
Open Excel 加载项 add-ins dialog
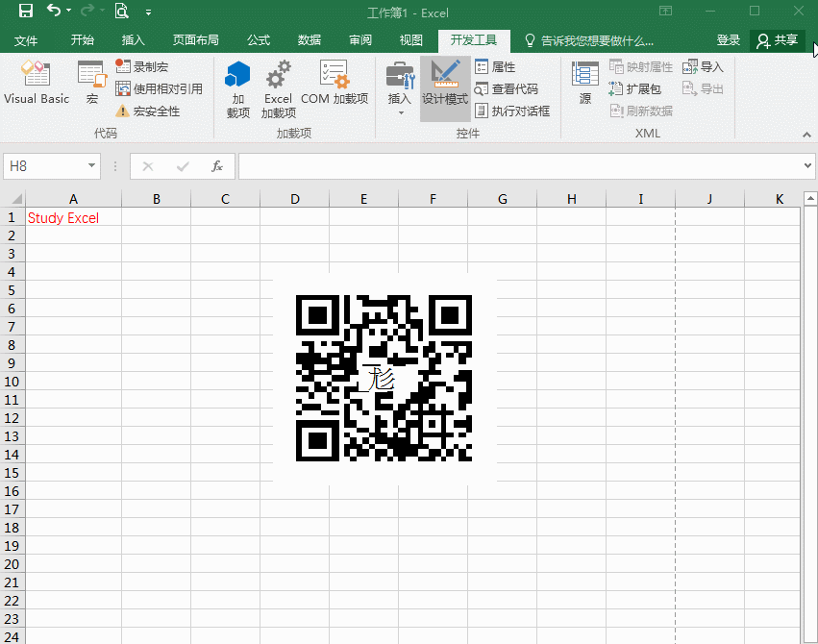[x=278, y=89]
